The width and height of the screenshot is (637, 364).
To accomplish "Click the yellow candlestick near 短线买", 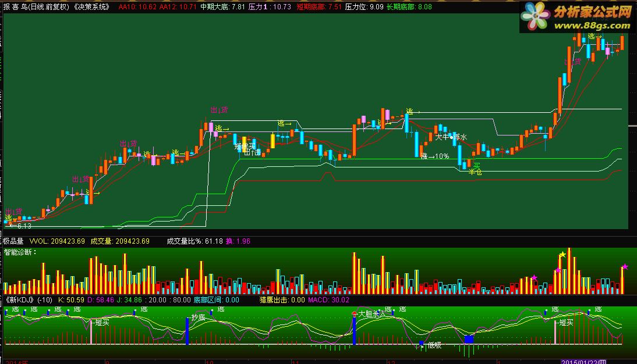I will click(x=244, y=144).
